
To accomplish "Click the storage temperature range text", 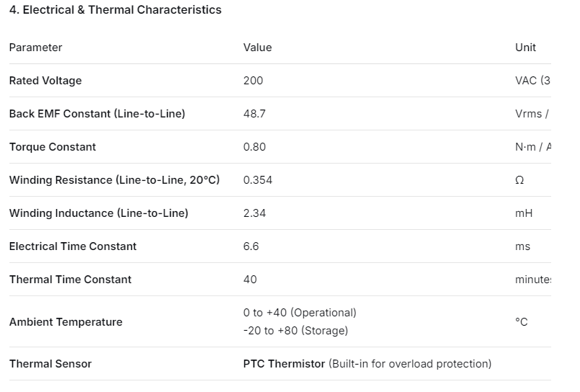I will point(295,331).
